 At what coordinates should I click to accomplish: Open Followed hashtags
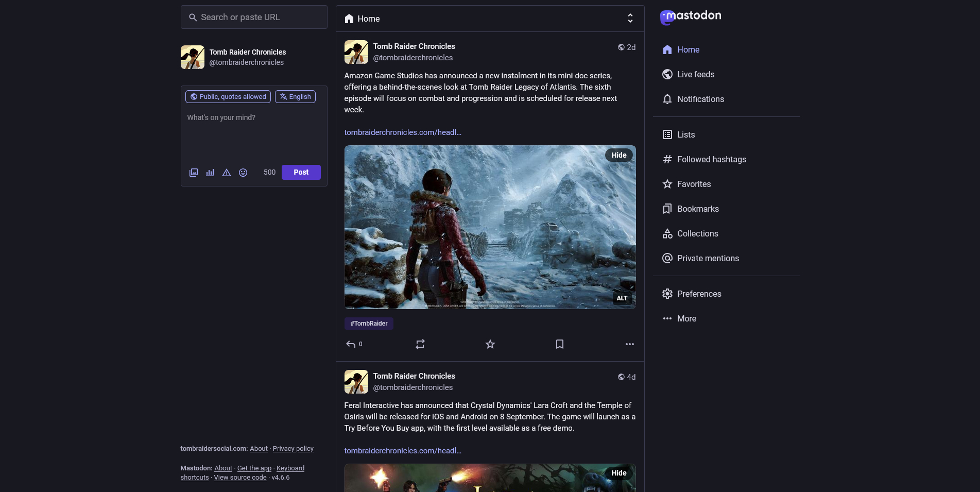[704, 159]
